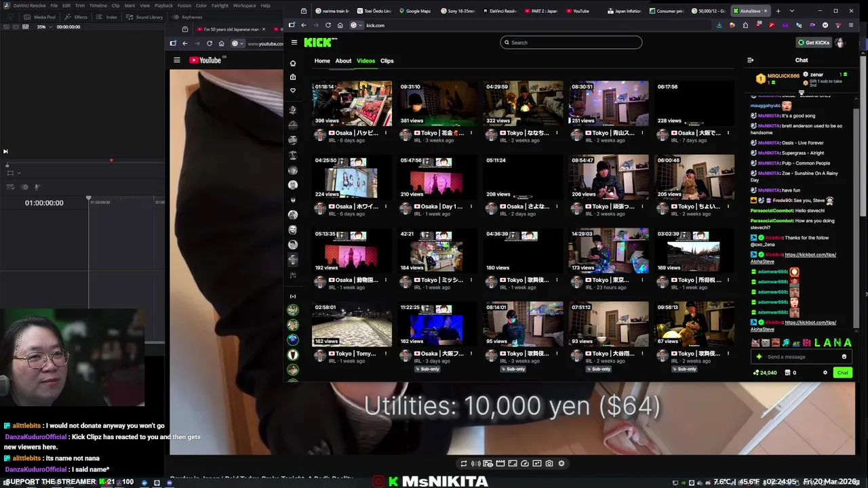Focus the Kick search field
Screen dimensions: 868x488
click(571, 43)
